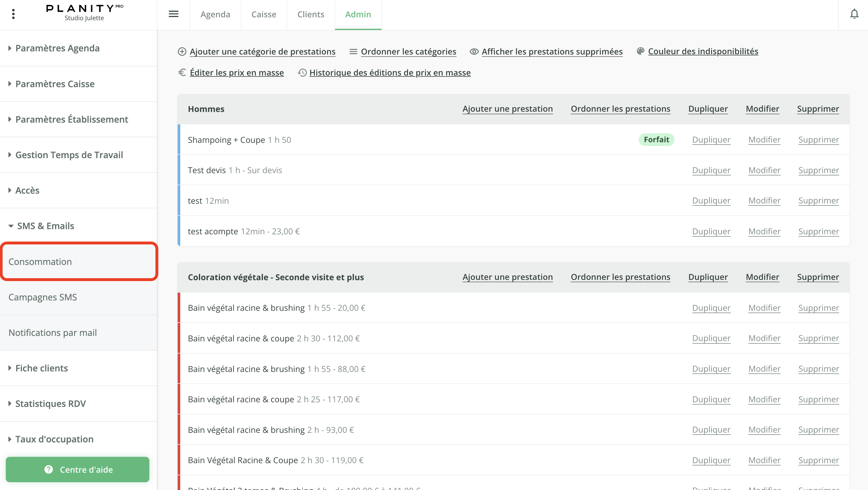Expand Gestion Temps de Travail
Image resolution: width=868 pixels, height=490 pixels.
point(69,155)
